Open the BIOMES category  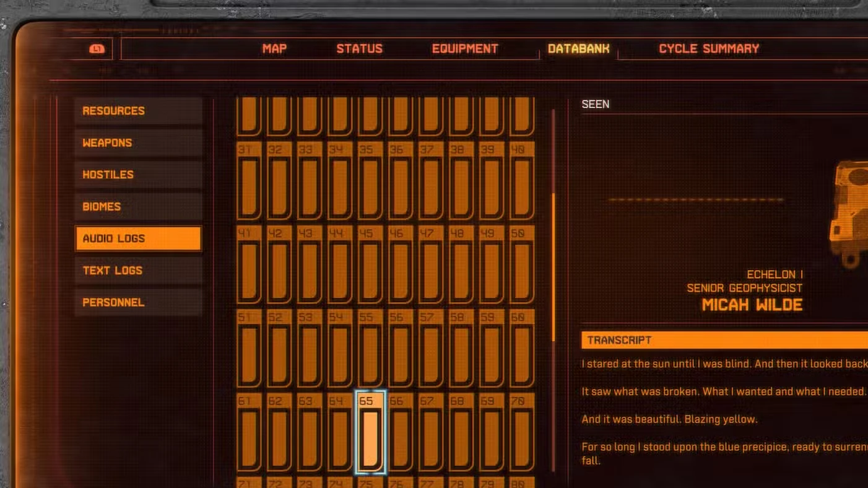click(x=139, y=207)
